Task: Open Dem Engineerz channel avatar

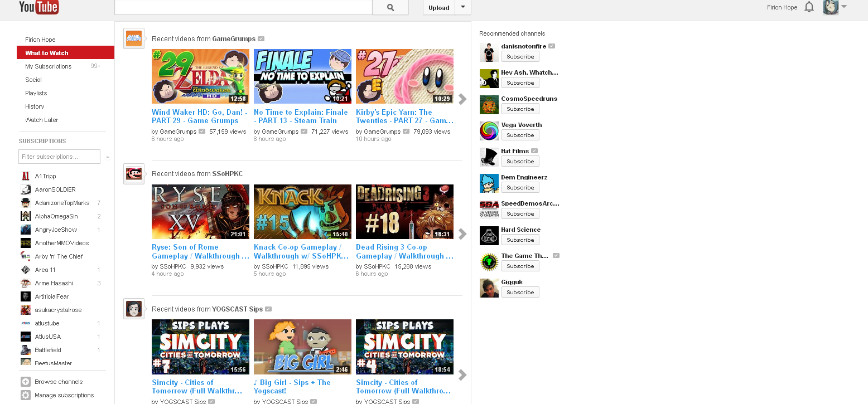Action: [489, 183]
